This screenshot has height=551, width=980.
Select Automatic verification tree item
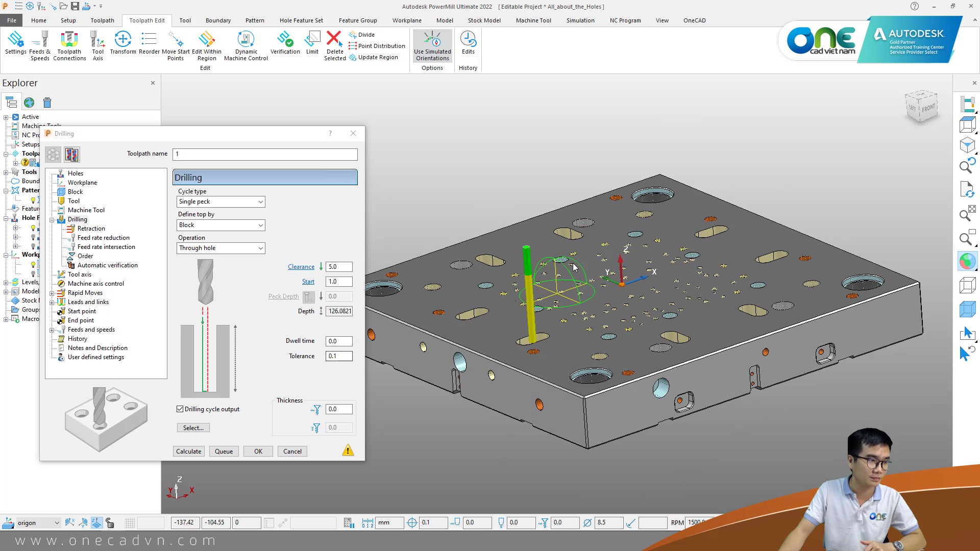(x=107, y=265)
